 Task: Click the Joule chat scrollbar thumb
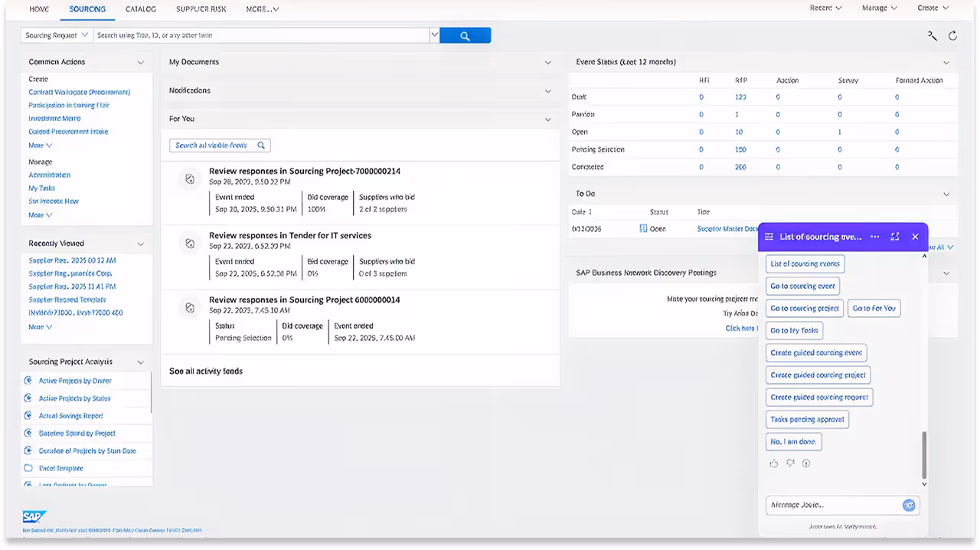923,455
